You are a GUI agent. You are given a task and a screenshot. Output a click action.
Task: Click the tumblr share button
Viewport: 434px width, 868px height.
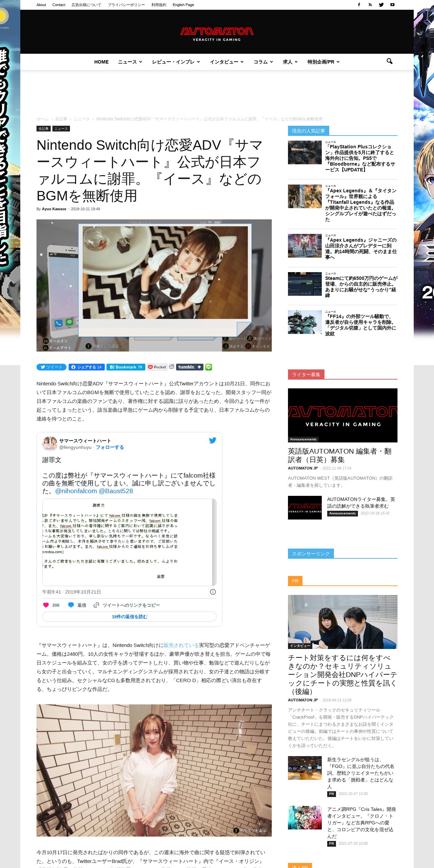[x=190, y=367]
